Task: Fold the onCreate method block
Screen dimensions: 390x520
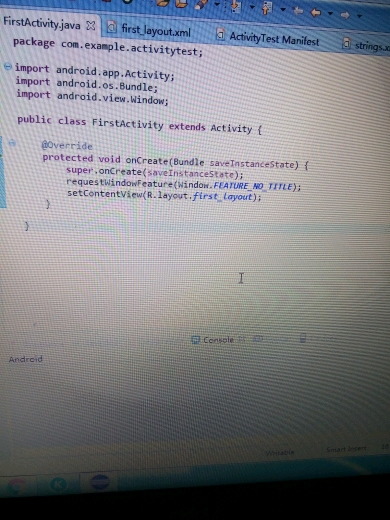Action: pos(12,143)
